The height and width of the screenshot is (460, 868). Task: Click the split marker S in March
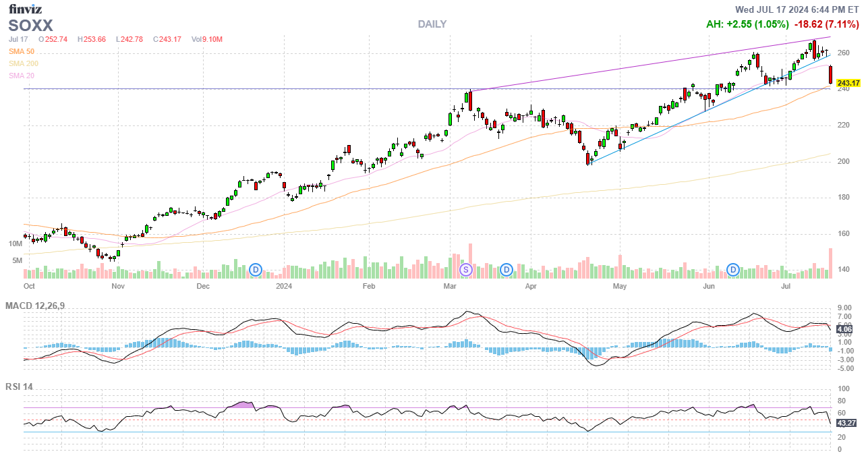click(x=465, y=270)
